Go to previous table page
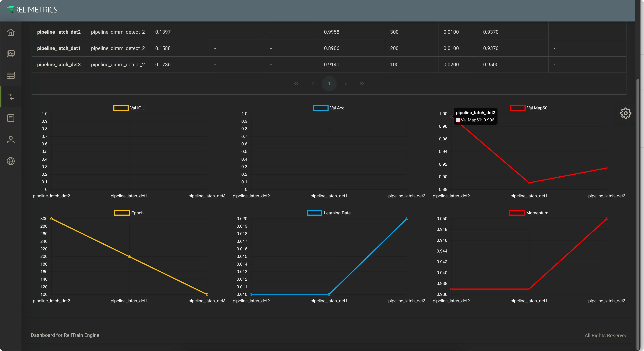The height and width of the screenshot is (351, 644). pyautogui.click(x=313, y=84)
